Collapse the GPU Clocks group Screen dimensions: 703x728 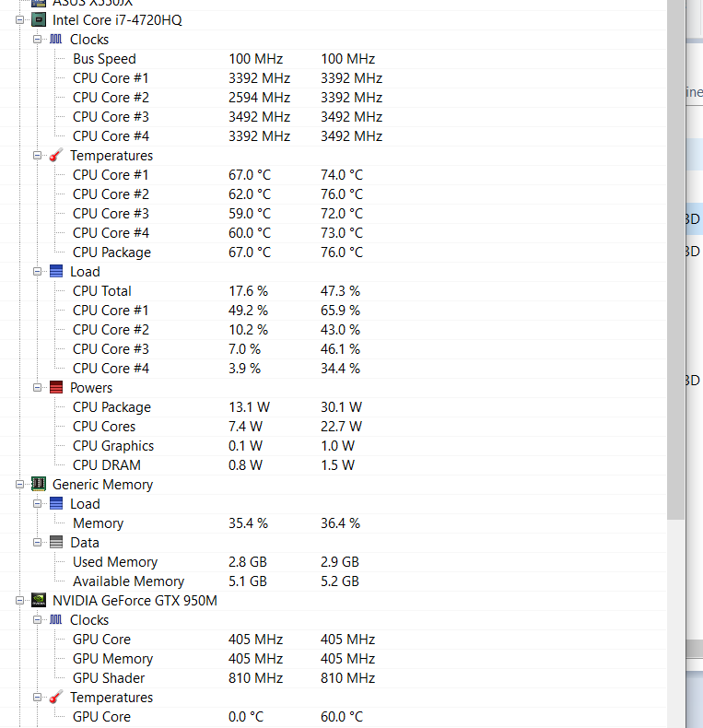click(37, 620)
